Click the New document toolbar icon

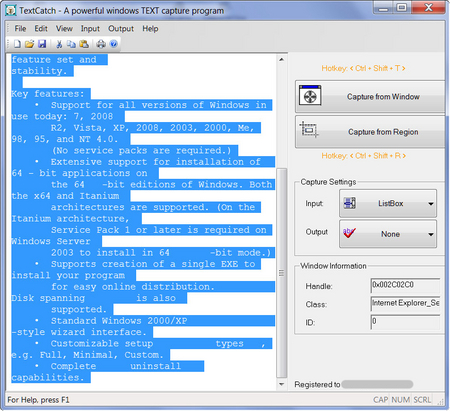17,44
